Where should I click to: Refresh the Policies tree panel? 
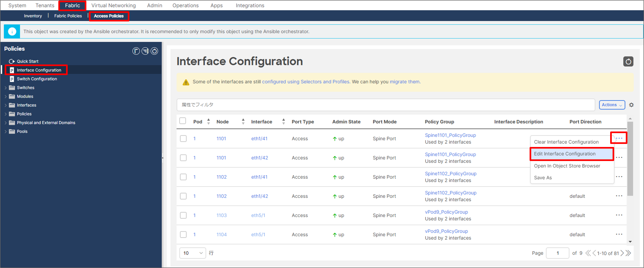tap(154, 51)
